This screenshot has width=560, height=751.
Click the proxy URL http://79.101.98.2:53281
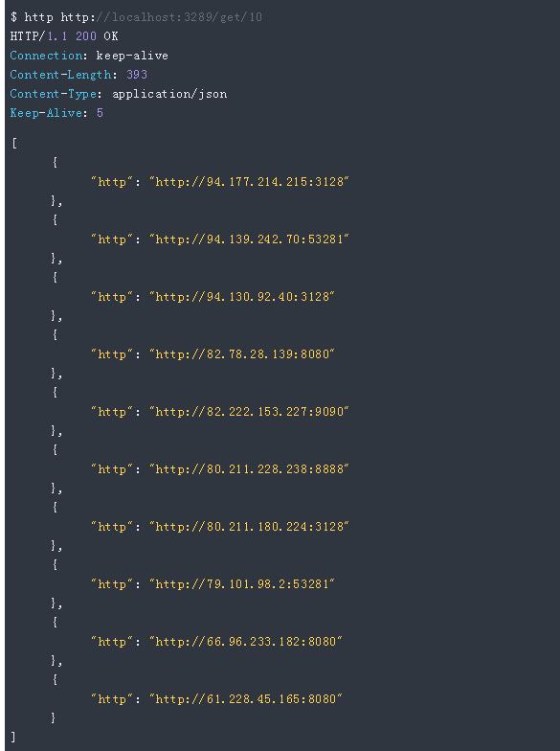click(x=241, y=584)
